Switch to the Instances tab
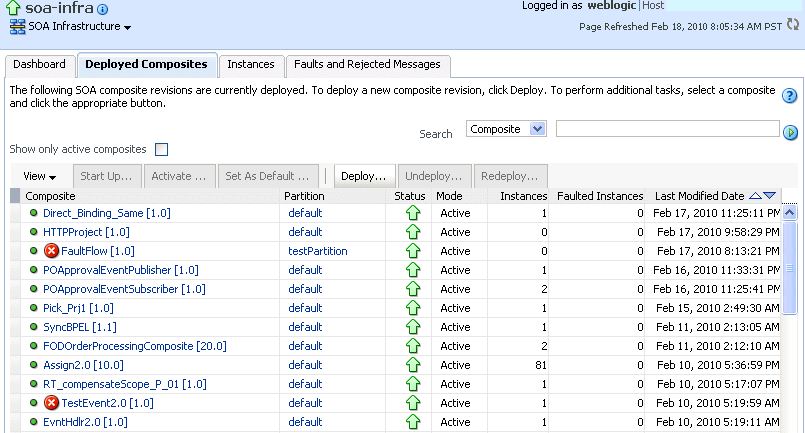 [x=251, y=65]
